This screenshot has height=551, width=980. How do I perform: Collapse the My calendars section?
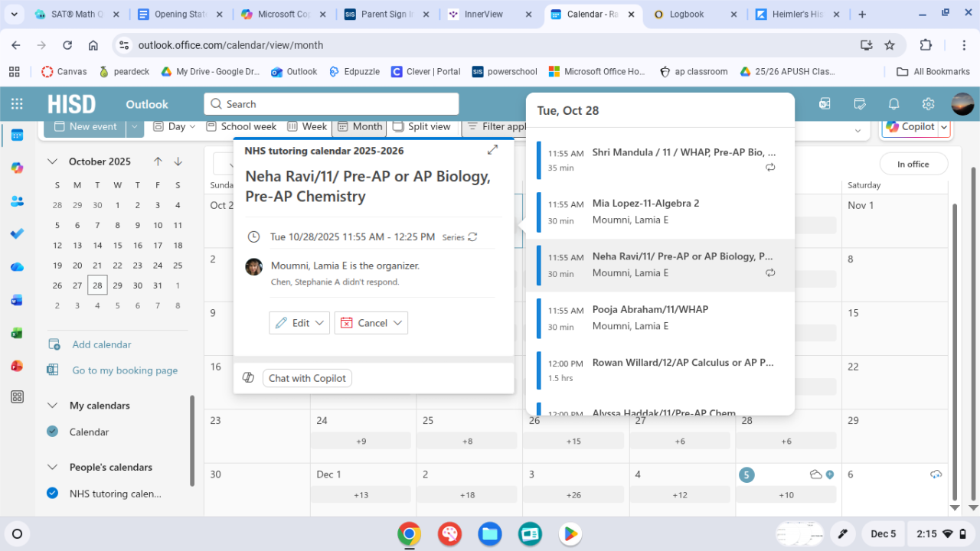coord(53,406)
